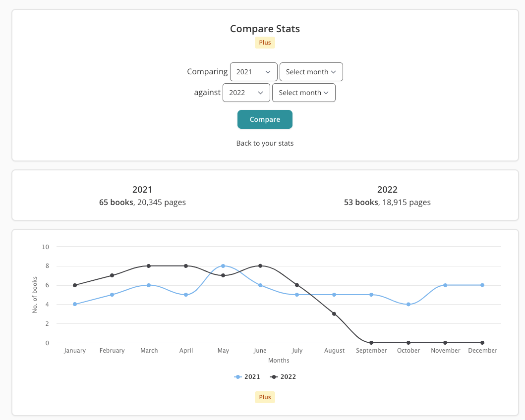Image resolution: width=525 pixels, height=420 pixels.
Task: Click the 2021 April data point at 5
Action: (x=186, y=295)
